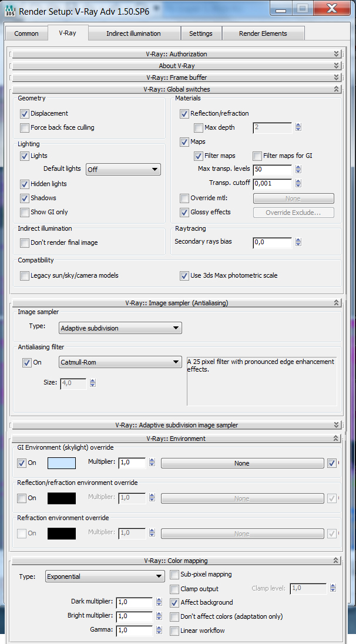Click the Max transp. levels input field
This screenshot has width=356, height=644.
(x=273, y=169)
